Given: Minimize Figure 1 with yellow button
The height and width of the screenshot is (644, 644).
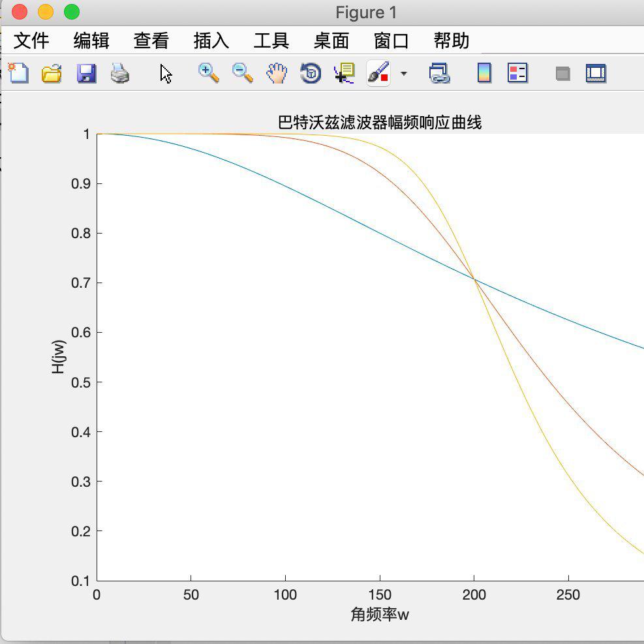Looking at the screenshot, I should [x=46, y=12].
